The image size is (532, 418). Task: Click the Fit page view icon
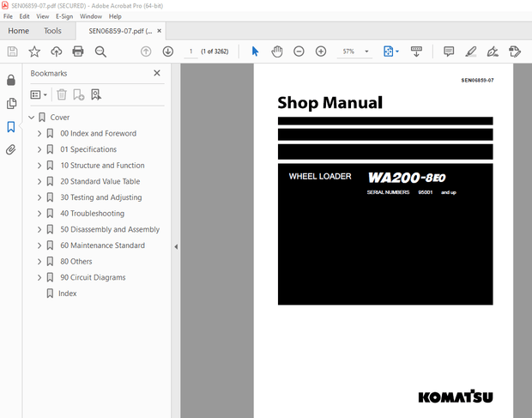point(388,51)
